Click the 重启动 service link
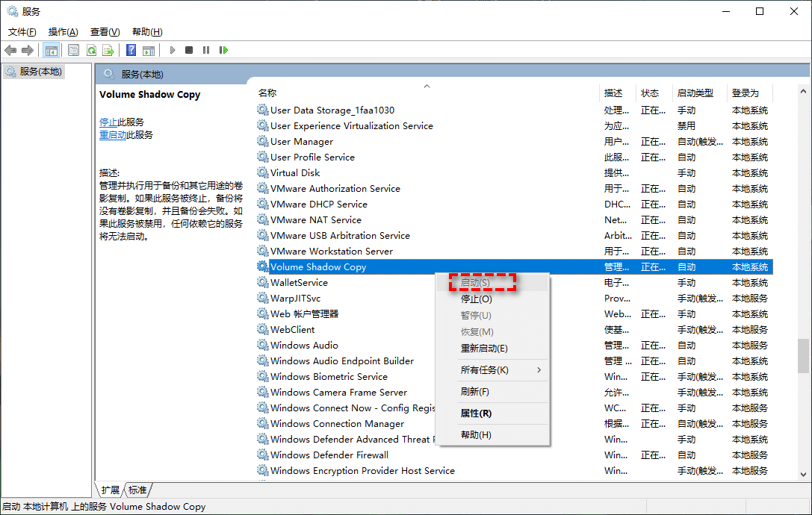The image size is (812, 515). tap(113, 135)
